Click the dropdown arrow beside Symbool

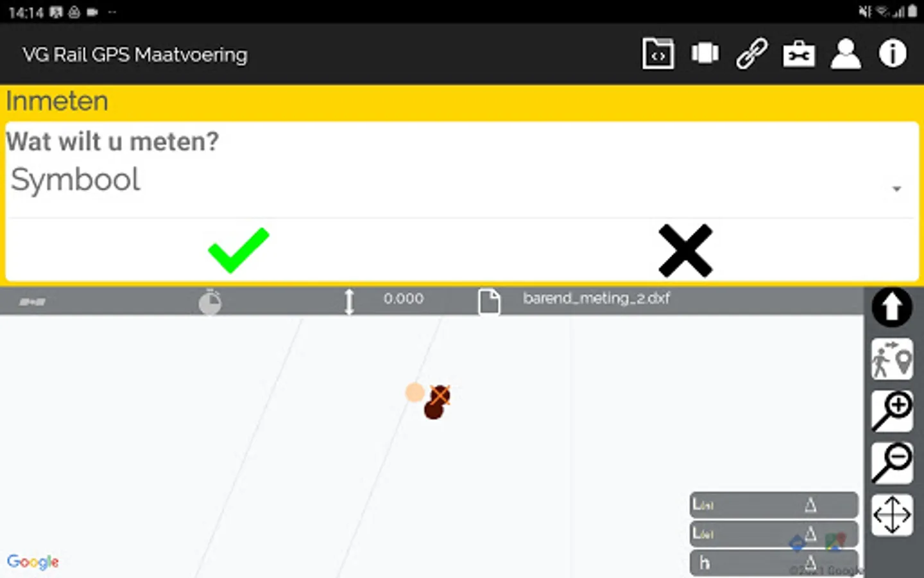coord(896,189)
